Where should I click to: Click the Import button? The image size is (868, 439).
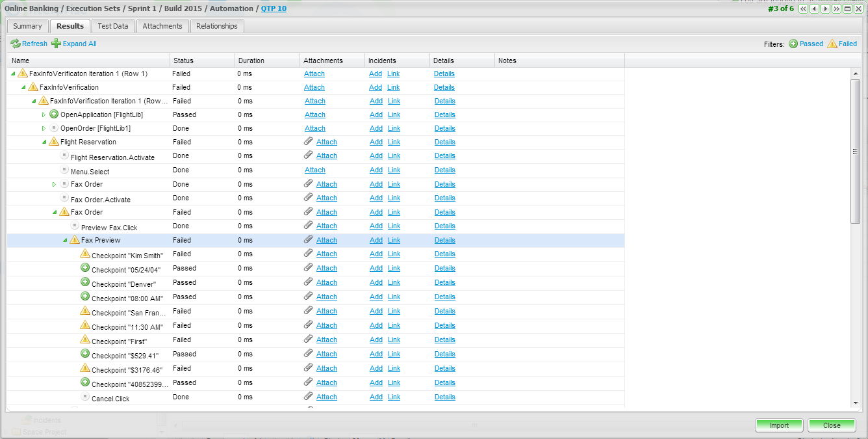(779, 425)
